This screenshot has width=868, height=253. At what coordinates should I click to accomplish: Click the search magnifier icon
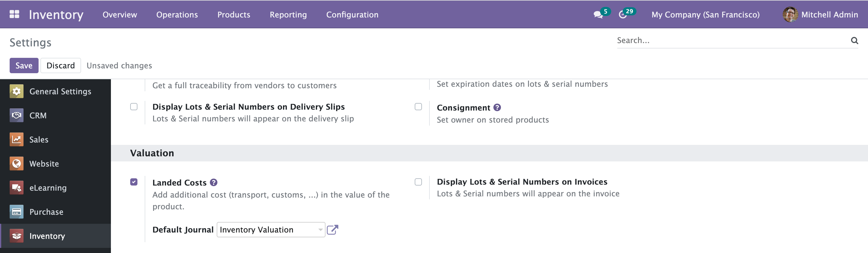[854, 41]
